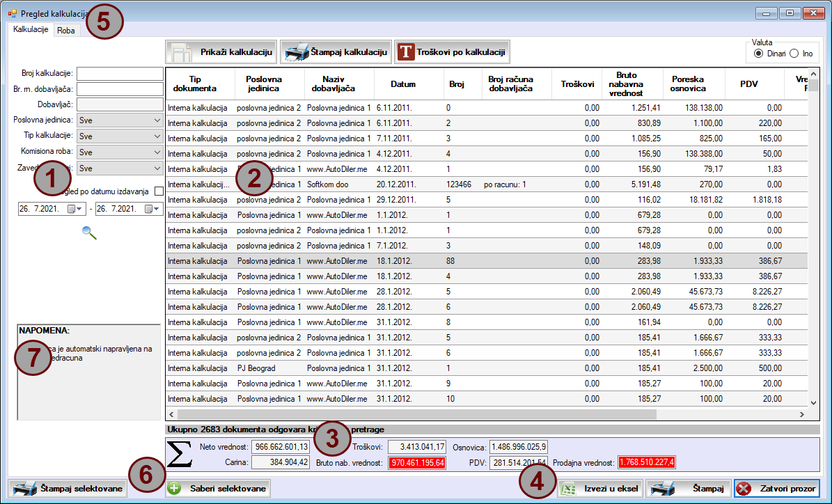Click Zatvori prozor button
The image size is (832, 504).
coord(778,488)
